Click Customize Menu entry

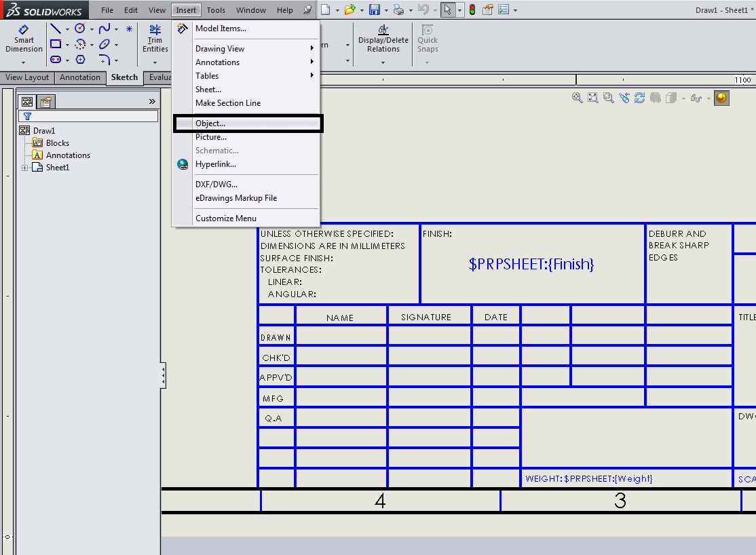[226, 218]
